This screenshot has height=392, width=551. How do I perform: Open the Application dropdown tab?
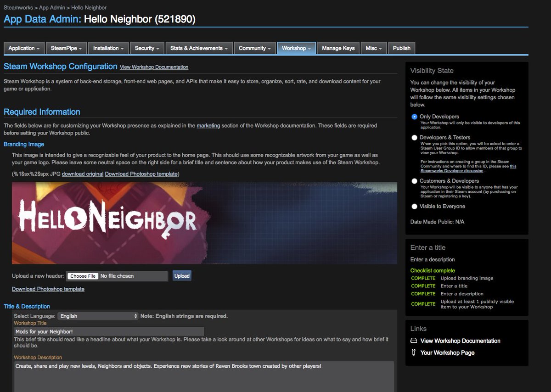pos(24,48)
